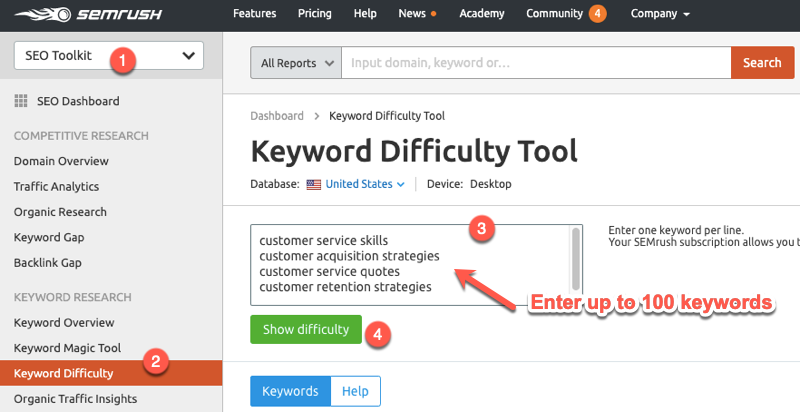The width and height of the screenshot is (800, 412).
Task: Switch to the Help tab
Action: 355,391
